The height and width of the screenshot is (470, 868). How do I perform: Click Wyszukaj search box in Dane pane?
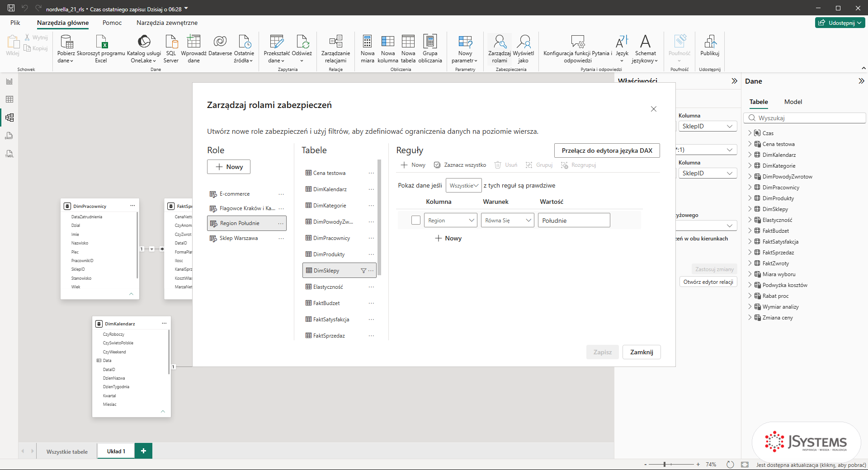(x=805, y=118)
